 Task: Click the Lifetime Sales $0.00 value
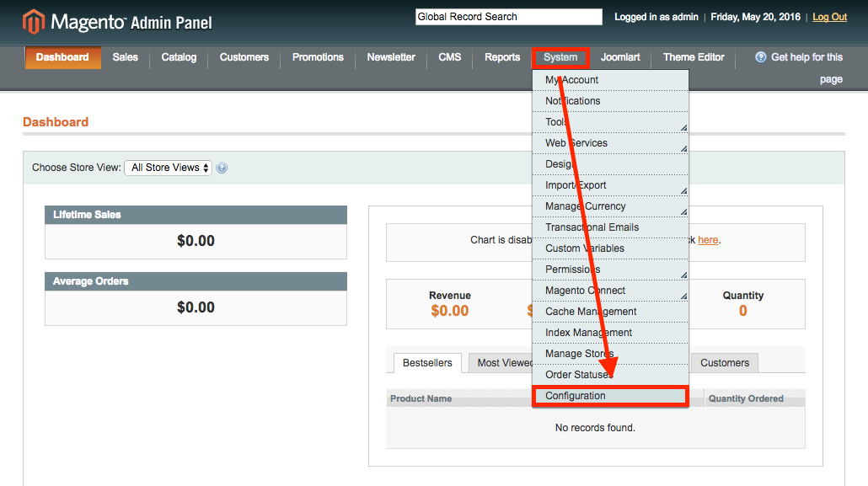[x=196, y=241]
